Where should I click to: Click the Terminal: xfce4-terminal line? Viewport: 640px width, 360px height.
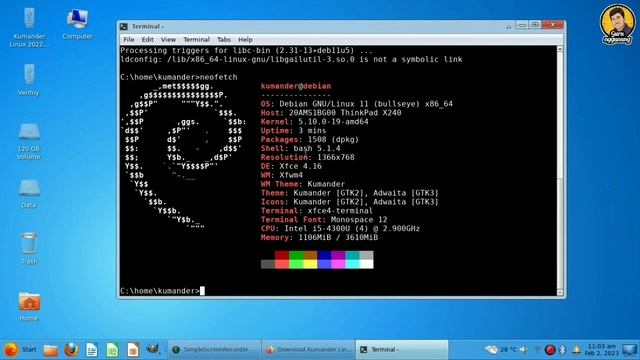coord(317,211)
